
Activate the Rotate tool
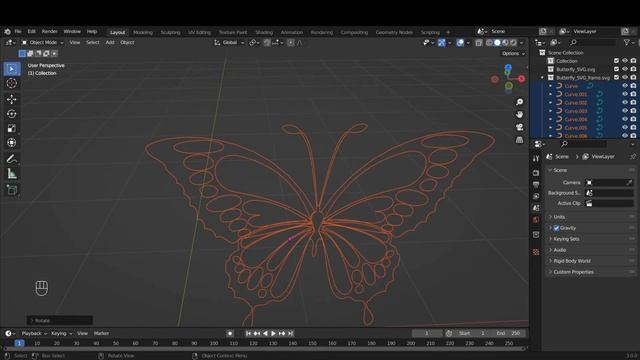[11, 114]
